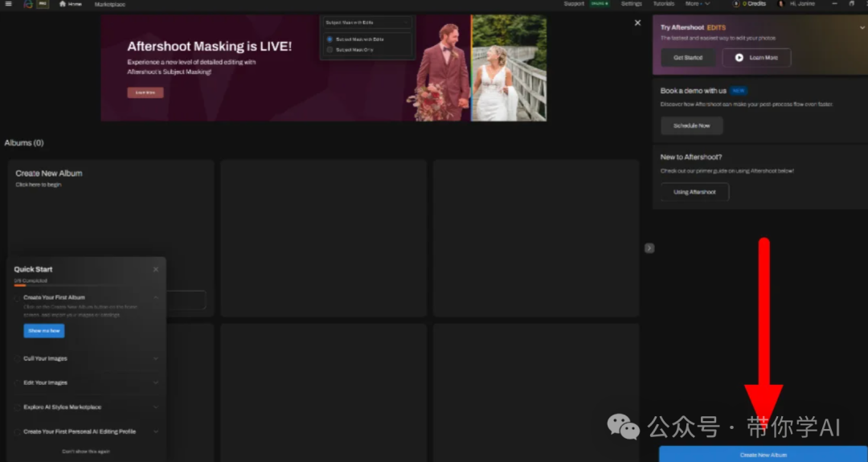This screenshot has width=868, height=462.
Task: Close the Aftershoot Masking banner
Action: tap(637, 22)
